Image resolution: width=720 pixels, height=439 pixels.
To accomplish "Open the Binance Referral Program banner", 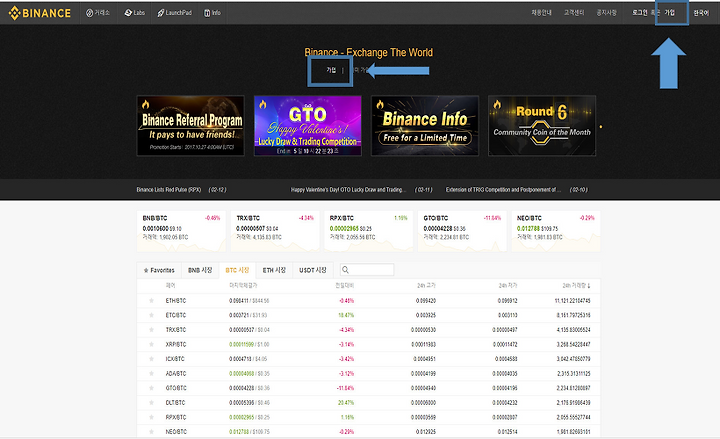I will pos(191,126).
